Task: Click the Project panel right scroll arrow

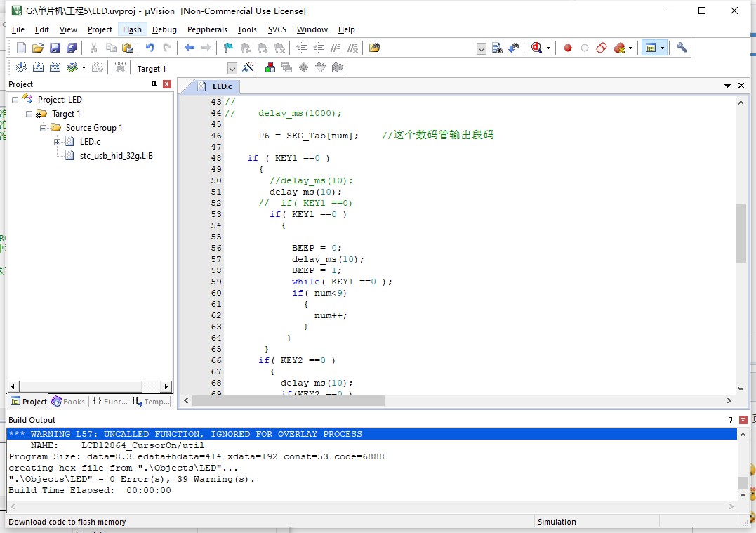Action: [166, 386]
